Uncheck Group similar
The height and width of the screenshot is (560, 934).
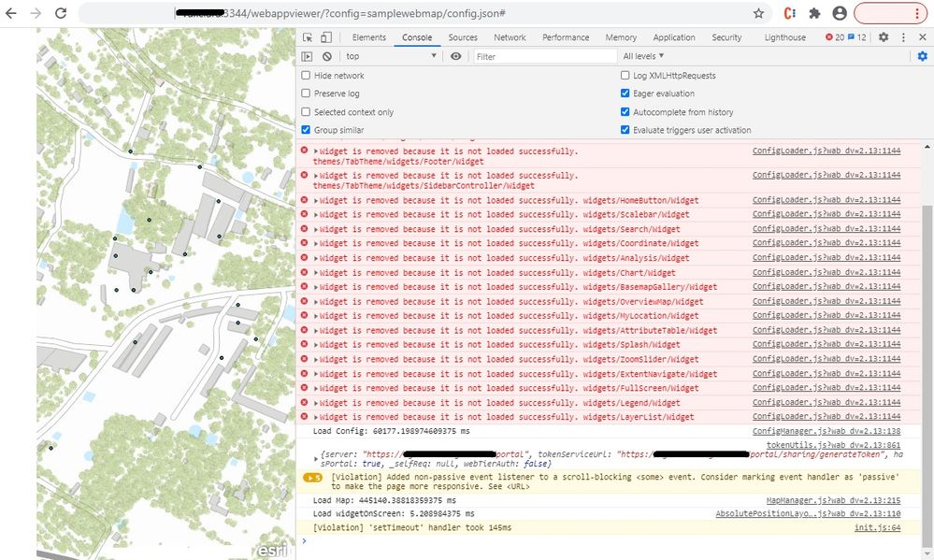tap(306, 129)
